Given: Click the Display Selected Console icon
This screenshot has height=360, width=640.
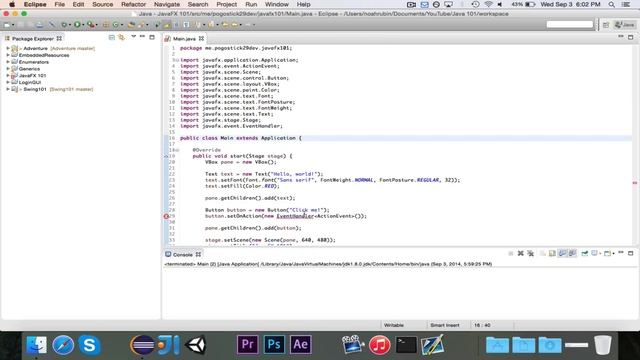Looking at the screenshot, I should coord(594,253).
